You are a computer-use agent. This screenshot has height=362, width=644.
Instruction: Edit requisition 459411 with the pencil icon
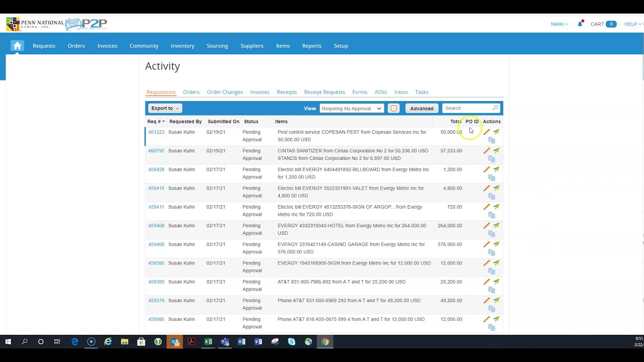pos(487,207)
